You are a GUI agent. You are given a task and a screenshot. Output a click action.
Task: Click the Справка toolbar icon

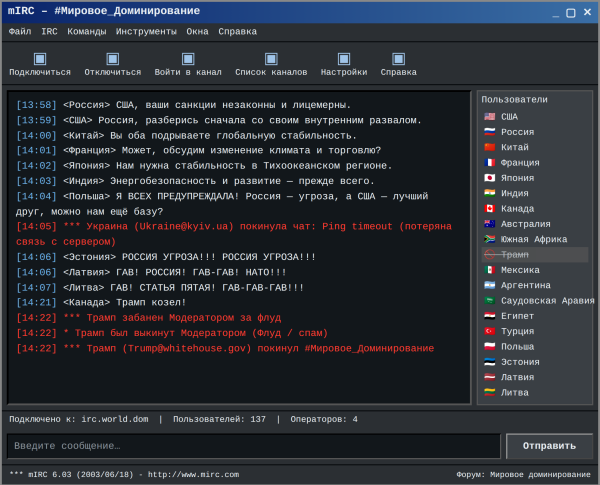(x=398, y=59)
